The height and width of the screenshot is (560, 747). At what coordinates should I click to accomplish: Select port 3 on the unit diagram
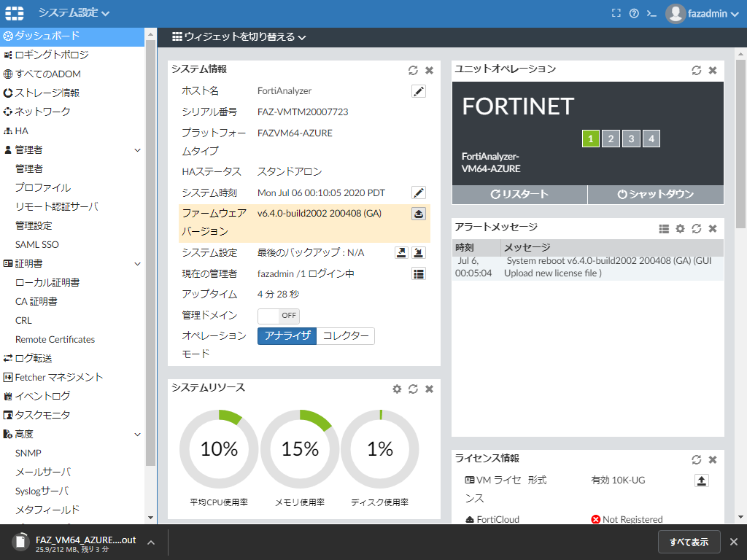coord(631,139)
